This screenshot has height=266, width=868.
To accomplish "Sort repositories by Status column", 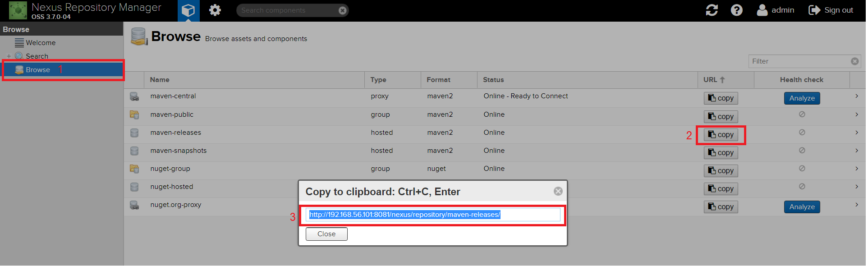I will tap(588, 80).
